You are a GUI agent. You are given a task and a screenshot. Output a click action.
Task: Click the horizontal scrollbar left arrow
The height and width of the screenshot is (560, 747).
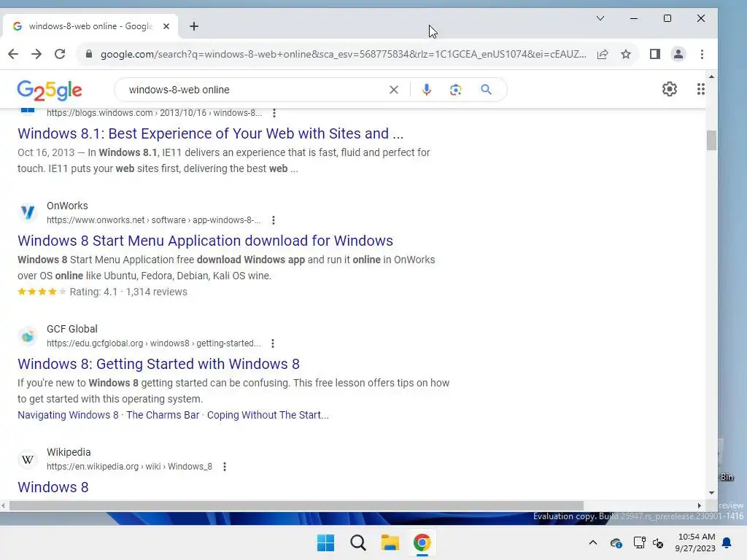pyautogui.click(x=4, y=506)
